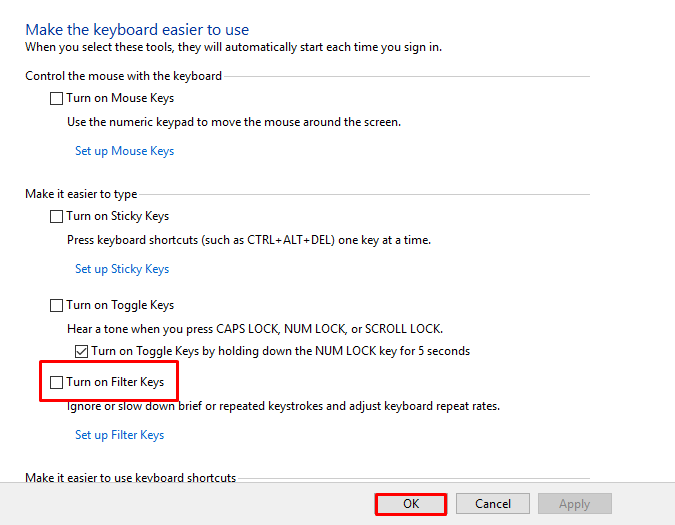Click the "Turn on Filter Keys" label text
Viewport: 675px width, 525px height.
[x=115, y=382]
